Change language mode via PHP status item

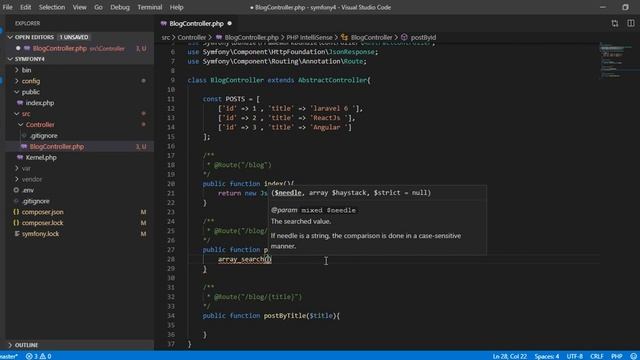[616, 356]
